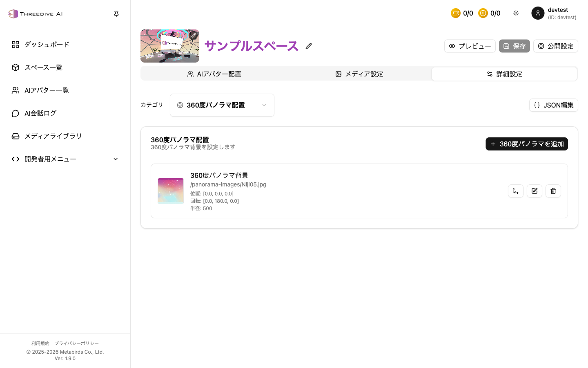The height and width of the screenshot is (368, 588).
Task: Click the Niji05 panorama thumbnail
Action: pyautogui.click(x=171, y=191)
